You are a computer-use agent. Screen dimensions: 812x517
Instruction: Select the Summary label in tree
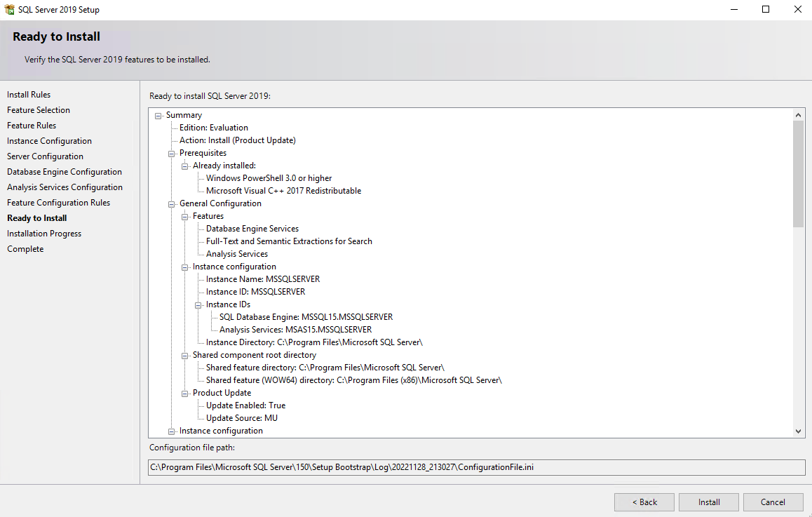coord(184,115)
